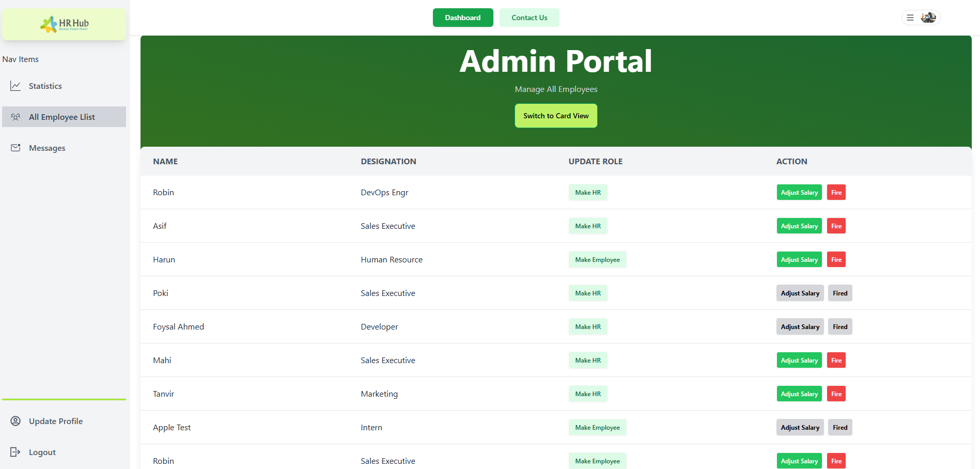The width and height of the screenshot is (980, 469).
Task: Click the user avatar picture
Action: point(928,18)
